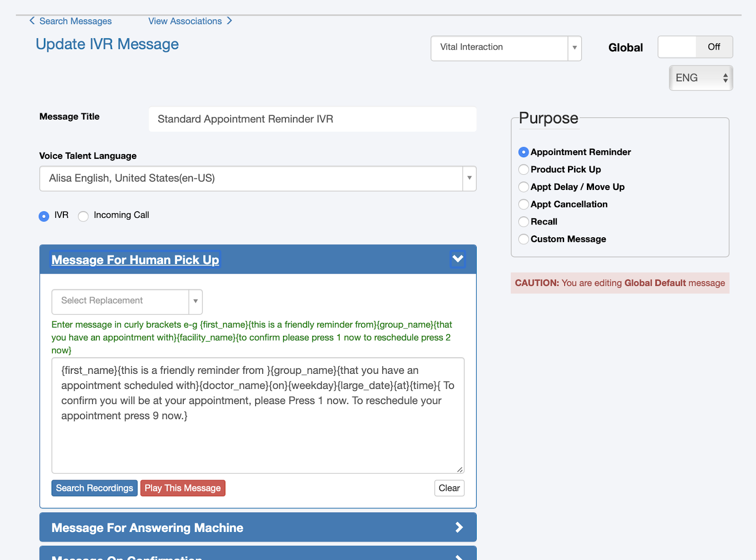Select the Incoming Call radio button
The width and height of the screenshot is (756, 560).
83,216
